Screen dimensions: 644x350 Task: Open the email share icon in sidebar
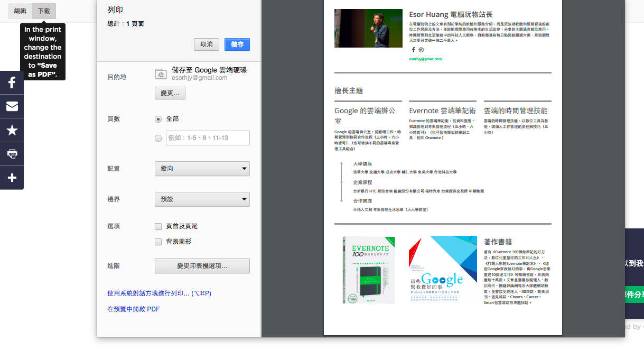click(12, 106)
